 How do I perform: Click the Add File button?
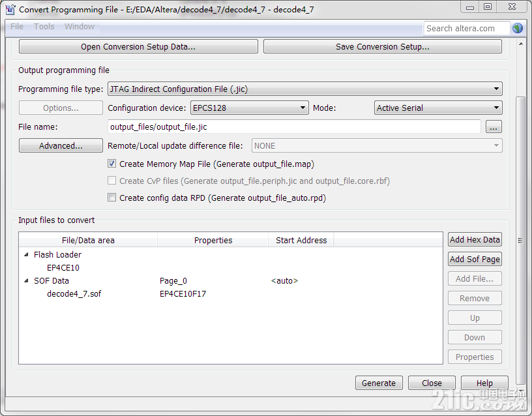click(475, 278)
